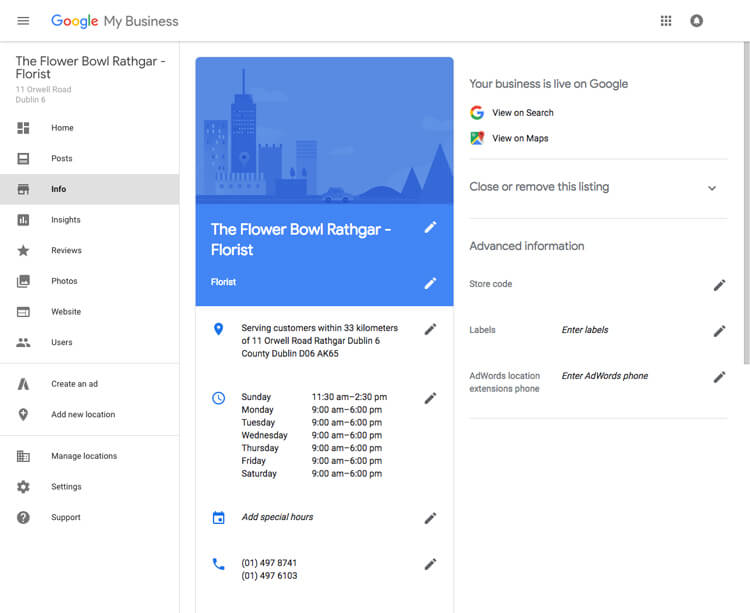Click phone number (01) 497 8741
Image resolution: width=750 pixels, height=613 pixels.
tap(269, 563)
